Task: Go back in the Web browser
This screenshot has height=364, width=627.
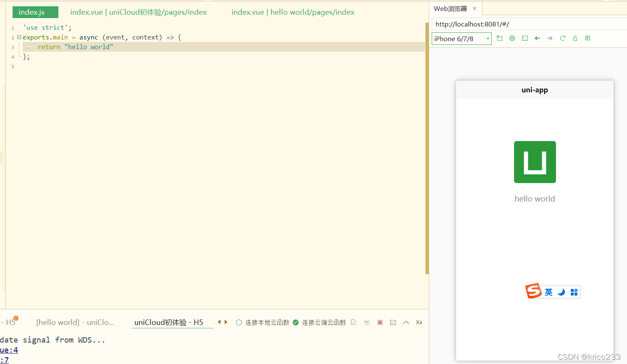Action: (537, 38)
